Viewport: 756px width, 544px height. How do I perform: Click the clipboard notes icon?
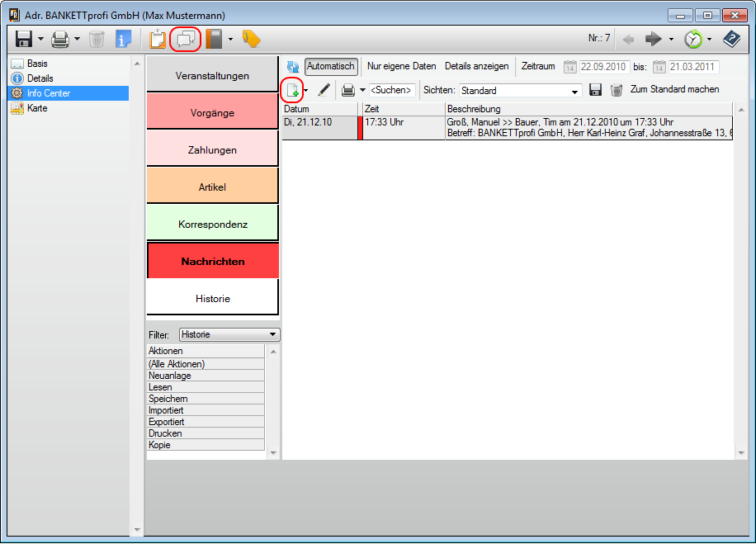click(x=157, y=39)
